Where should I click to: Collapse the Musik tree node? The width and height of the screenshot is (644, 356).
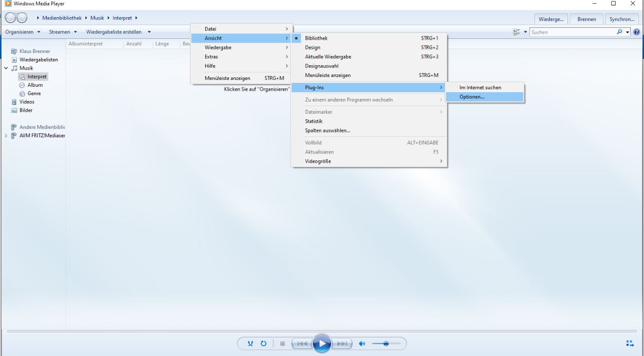point(6,68)
